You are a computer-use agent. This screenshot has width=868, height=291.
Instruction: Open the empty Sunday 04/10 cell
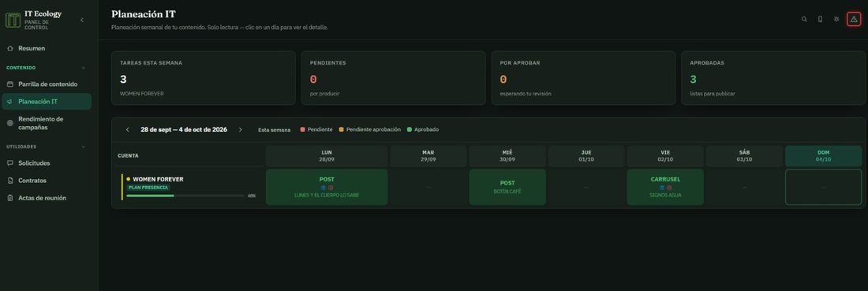point(823,187)
